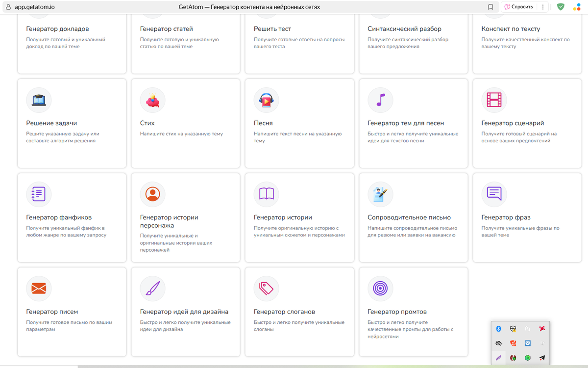Toggle the microphone icon in the extension panel

pos(542,343)
